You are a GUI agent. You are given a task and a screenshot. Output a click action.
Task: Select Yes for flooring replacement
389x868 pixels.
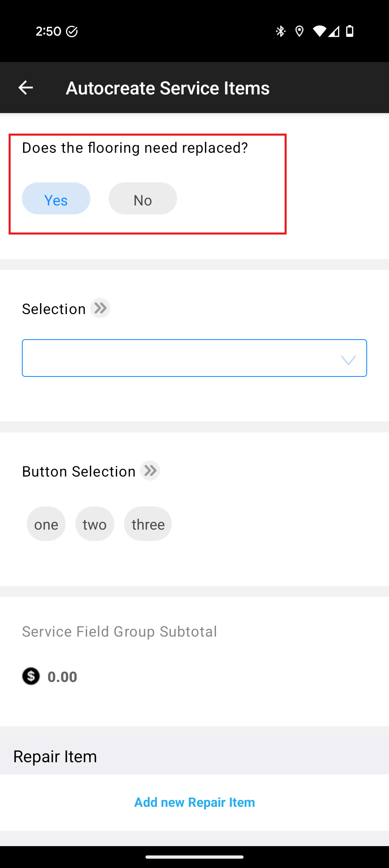56,199
